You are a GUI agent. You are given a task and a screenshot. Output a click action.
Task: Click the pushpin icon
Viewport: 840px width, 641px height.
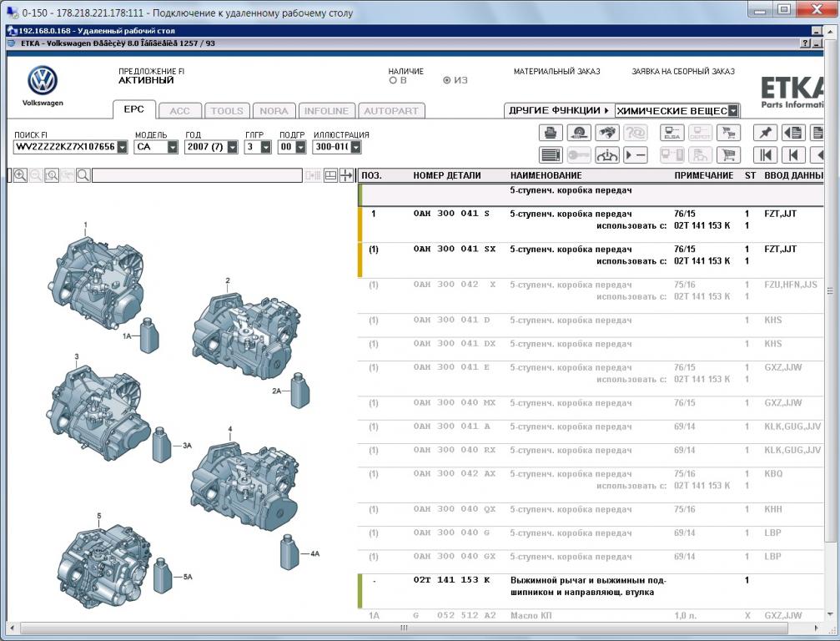pyautogui.click(x=765, y=133)
